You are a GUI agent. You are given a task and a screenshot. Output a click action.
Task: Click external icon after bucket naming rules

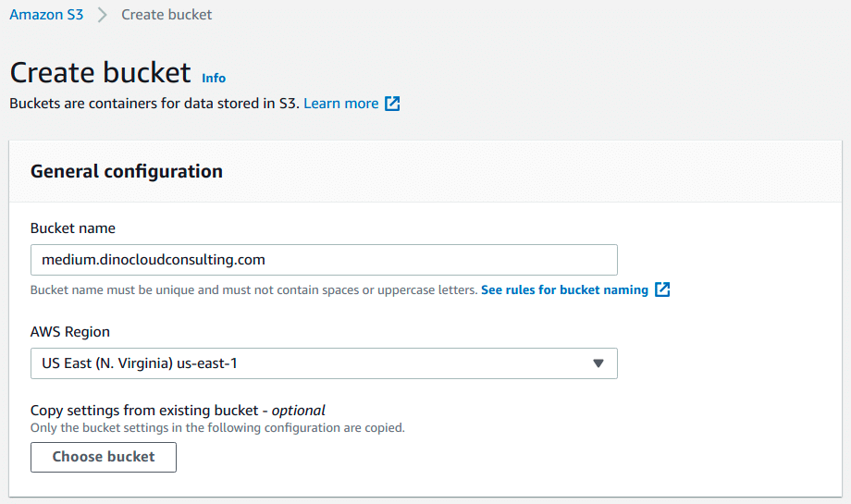point(662,289)
